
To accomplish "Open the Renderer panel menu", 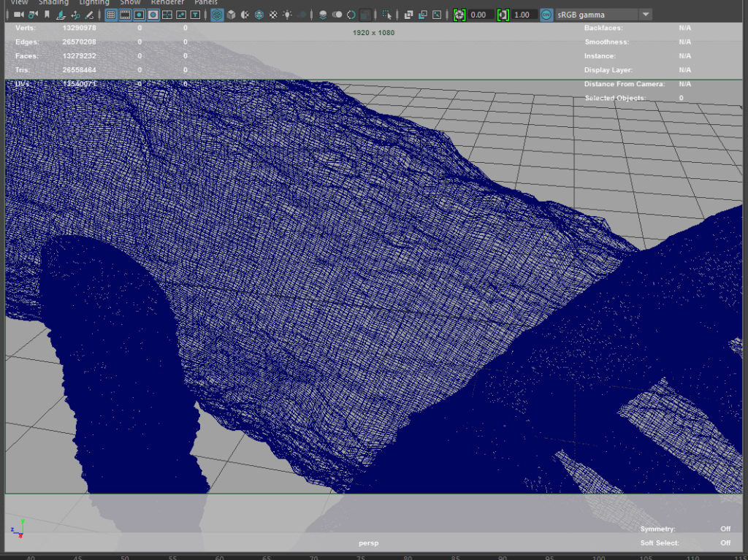I will [x=167, y=2].
